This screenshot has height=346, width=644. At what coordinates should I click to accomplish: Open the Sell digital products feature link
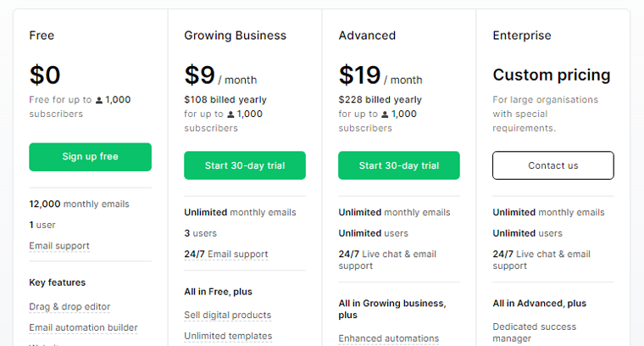(x=228, y=315)
